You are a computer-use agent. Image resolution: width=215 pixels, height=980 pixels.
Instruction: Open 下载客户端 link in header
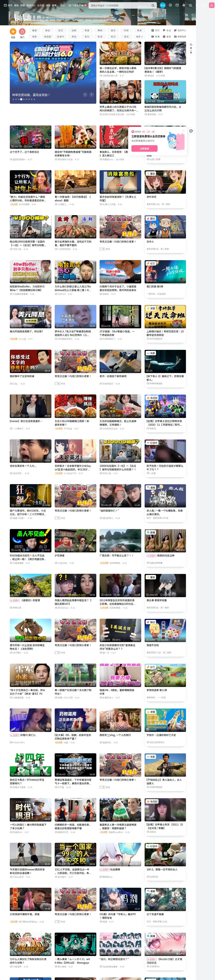point(76,5)
